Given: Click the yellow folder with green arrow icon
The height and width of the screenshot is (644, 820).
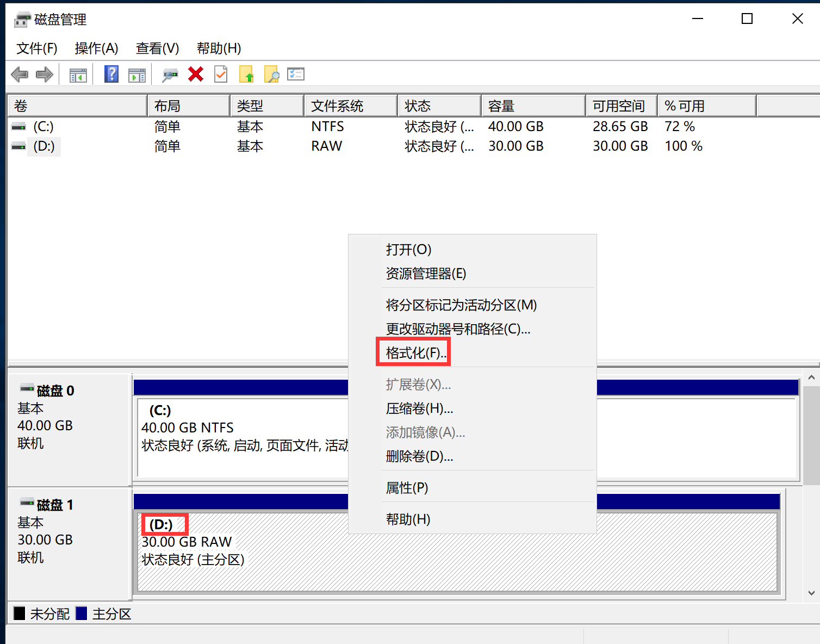Looking at the screenshot, I should (x=246, y=74).
